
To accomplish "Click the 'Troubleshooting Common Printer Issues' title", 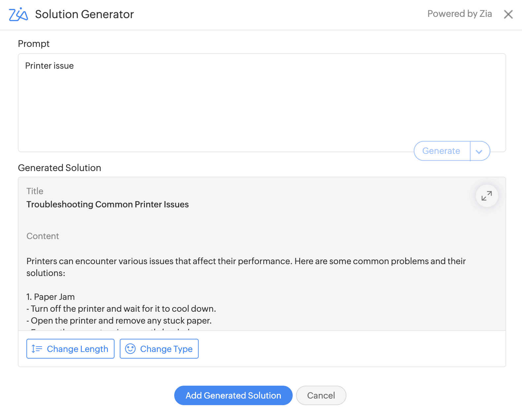I will pyautogui.click(x=108, y=204).
